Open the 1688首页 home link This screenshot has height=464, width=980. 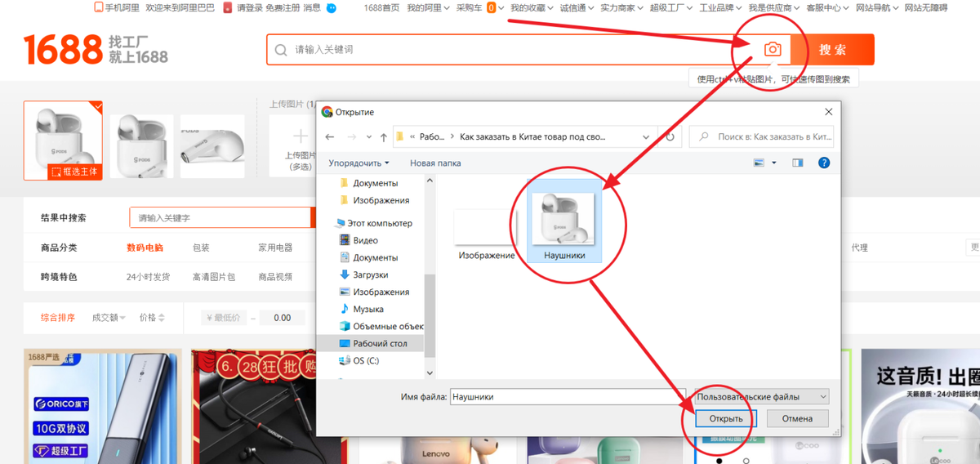381,7
